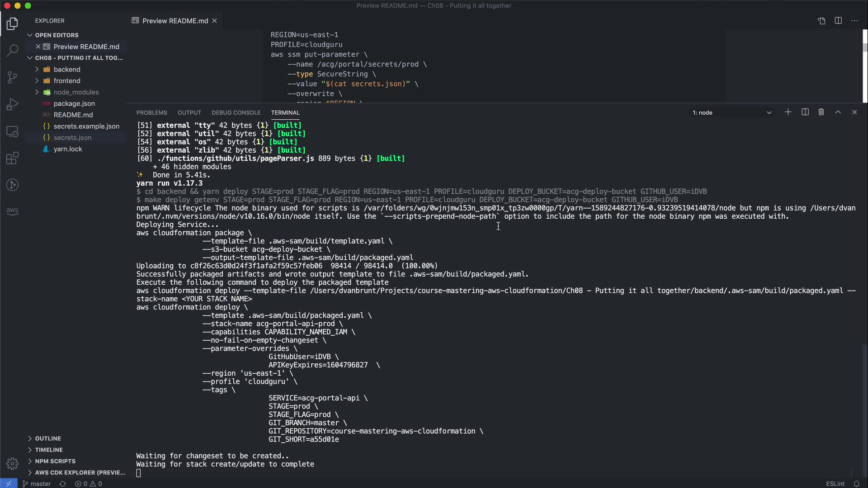This screenshot has width=868, height=488.
Task: Open the Search view in activity bar
Action: point(12,50)
